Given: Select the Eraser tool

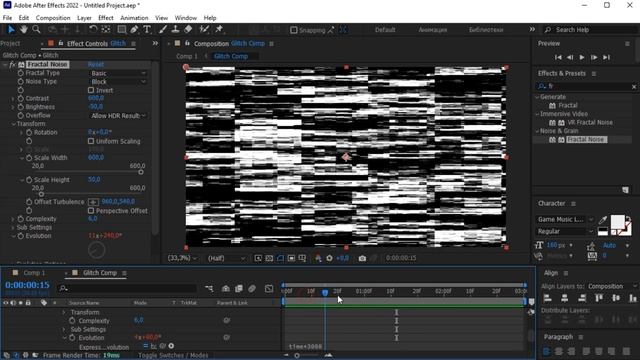Looking at the screenshot, I should pos(188,29).
